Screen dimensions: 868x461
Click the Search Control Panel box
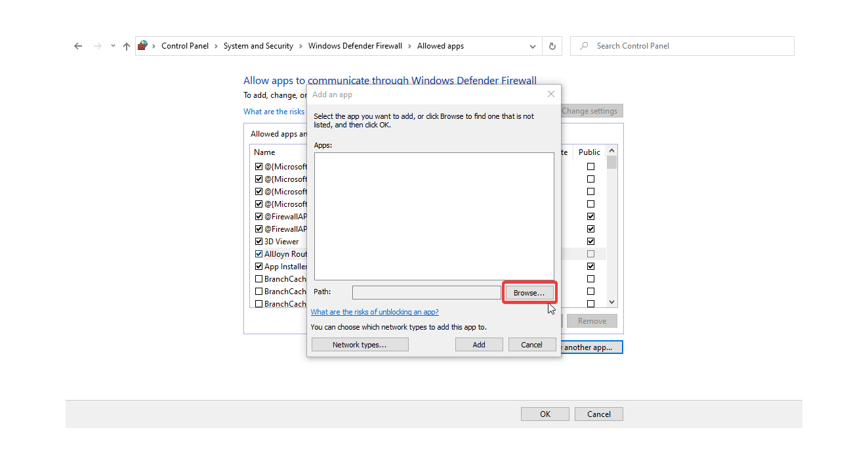[682, 46]
